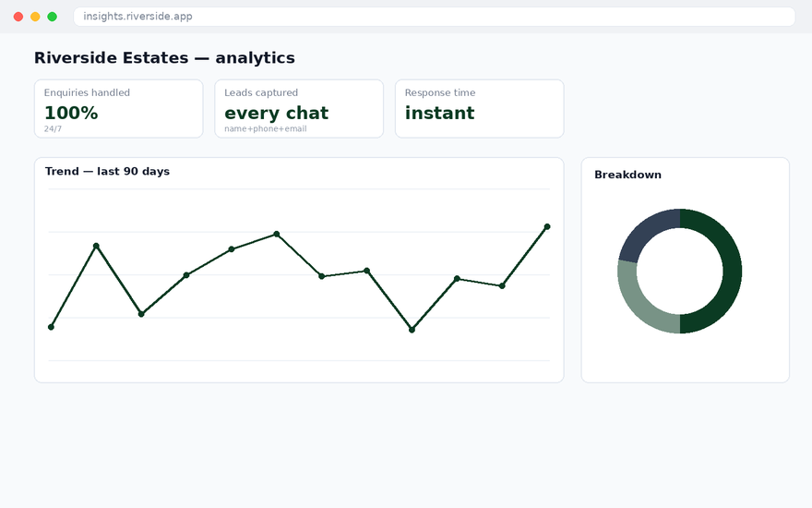Click the second data point peak on trend
This screenshot has width=812, height=508.
point(96,246)
